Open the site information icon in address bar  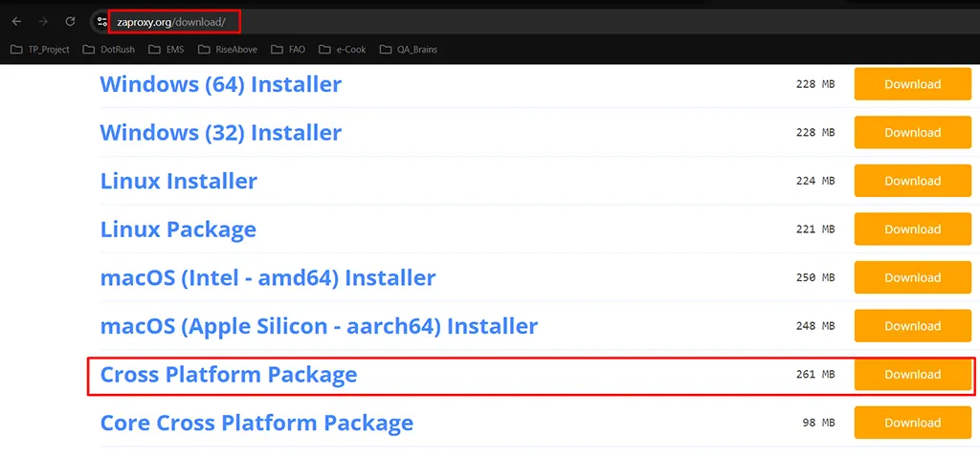click(x=102, y=21)
